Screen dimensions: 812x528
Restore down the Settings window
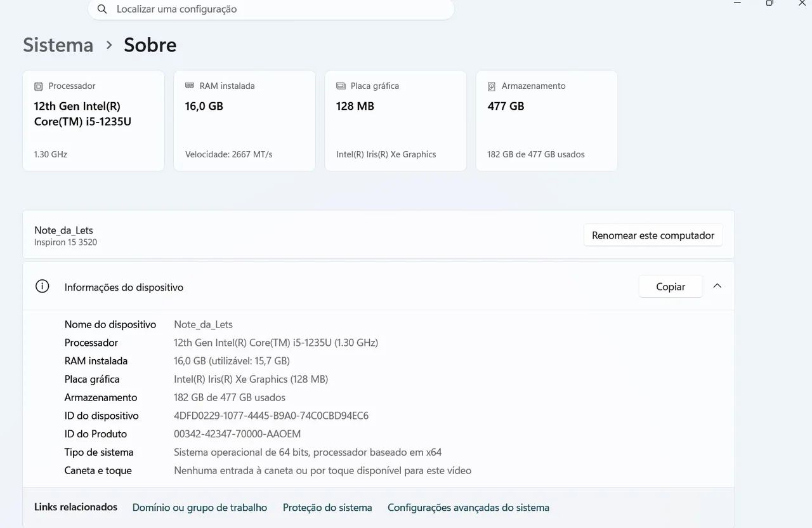click(769, 3)
